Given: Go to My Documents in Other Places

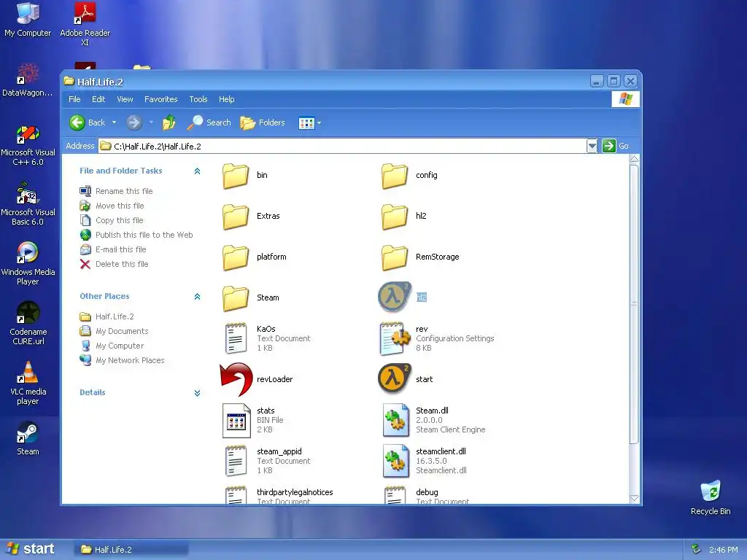Looking at the screenshot, I should pyautogui.click(x=122, y=332).
